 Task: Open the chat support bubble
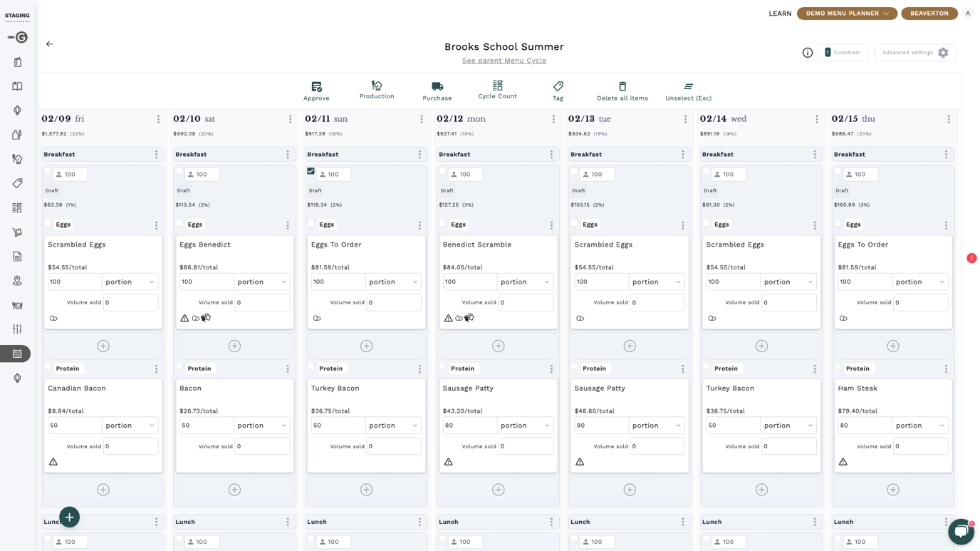961,531
